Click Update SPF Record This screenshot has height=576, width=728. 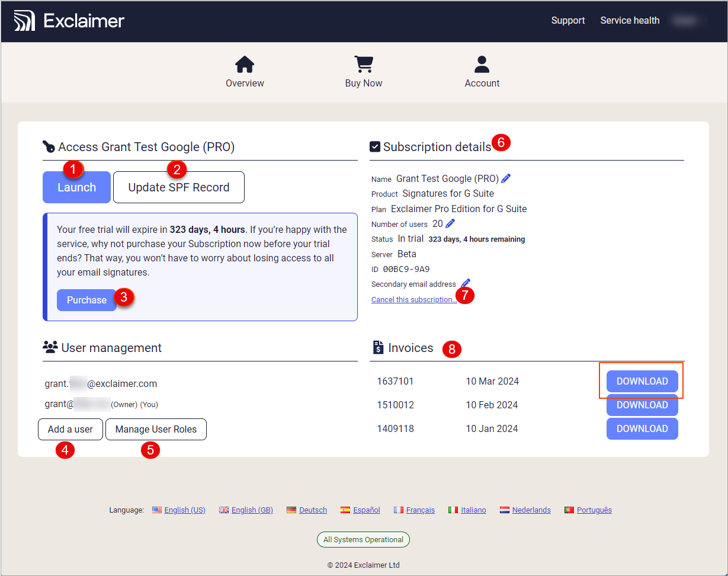(178, 187)
